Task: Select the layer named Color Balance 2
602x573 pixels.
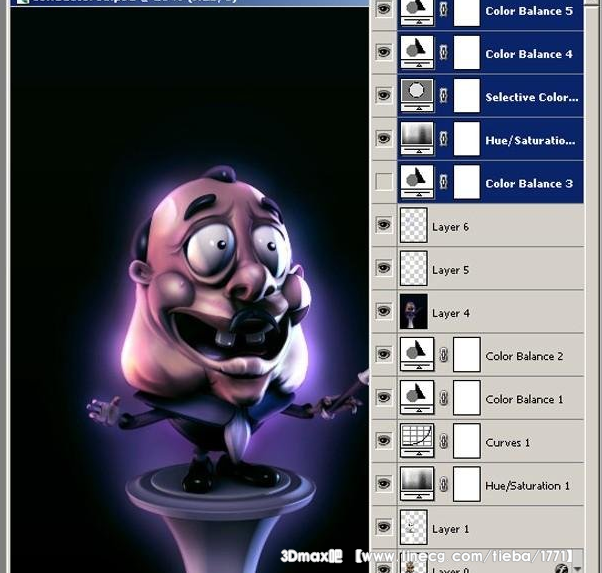Action: 524,356
